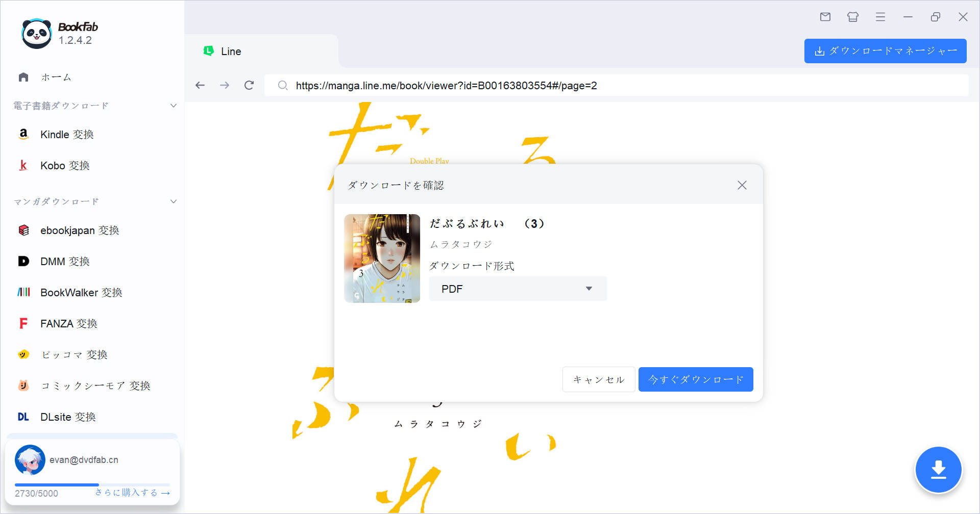The height and width of the screenshot is (514, 980).
Task: Click the Amazon Kindle icon
Action: coord(23,134)
